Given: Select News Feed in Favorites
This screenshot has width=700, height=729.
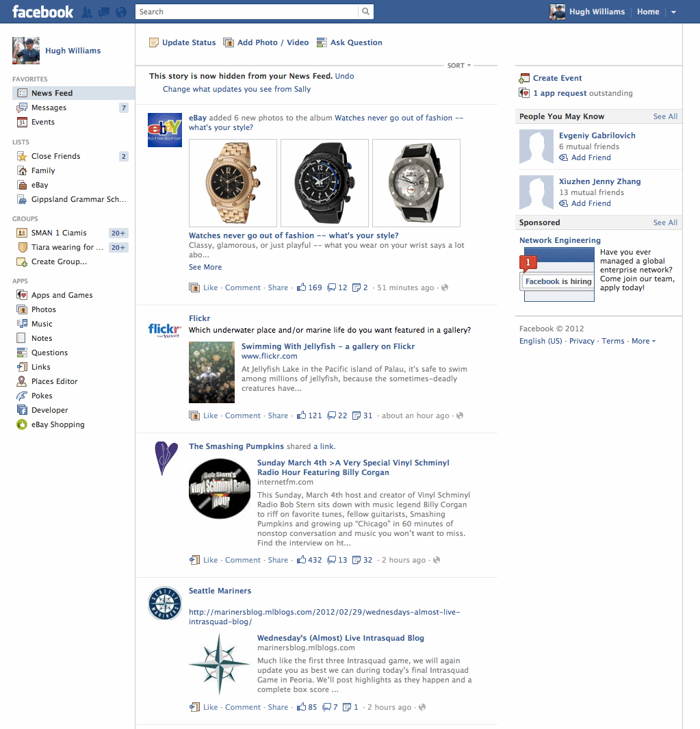Looking at the screenshot, I should coord(51,93).
